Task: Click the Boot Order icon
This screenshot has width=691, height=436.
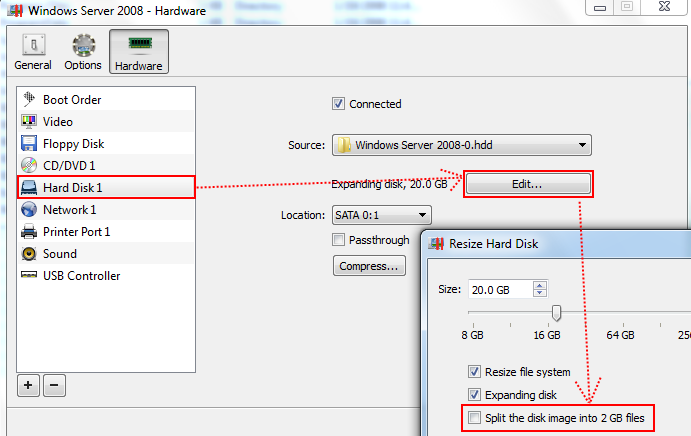Action: 29,99
